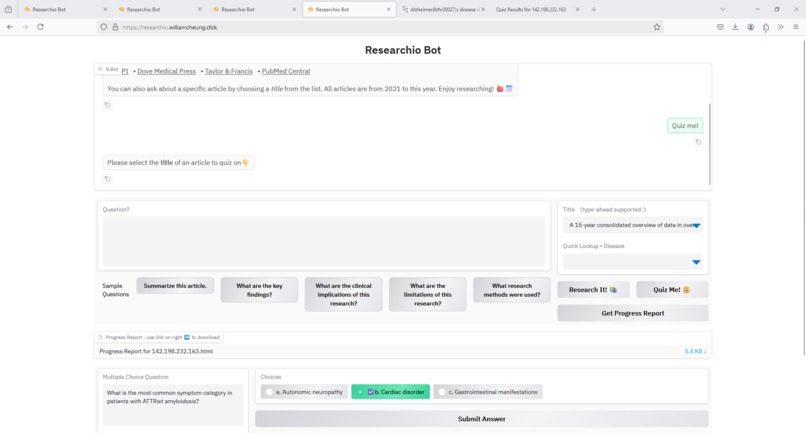The image size is (806, 433).
Task: Choose 'What are the clinical implications' sample
Action: tap(343, 294)
